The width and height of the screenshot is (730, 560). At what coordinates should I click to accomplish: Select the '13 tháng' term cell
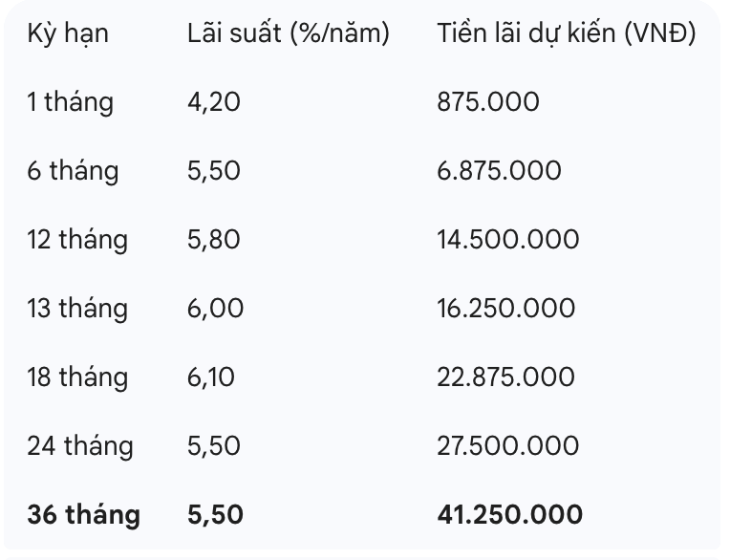(77, 309)
